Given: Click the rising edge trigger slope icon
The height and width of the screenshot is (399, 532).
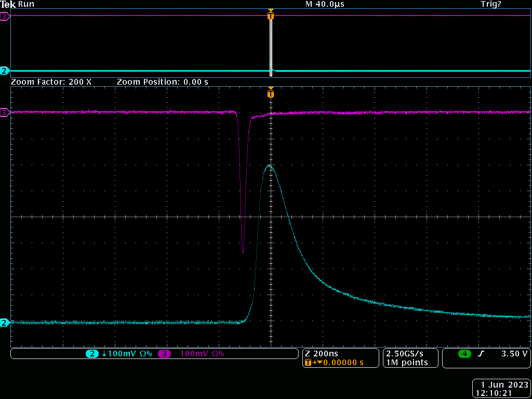Looking at the screenshot, I should 481,354.
